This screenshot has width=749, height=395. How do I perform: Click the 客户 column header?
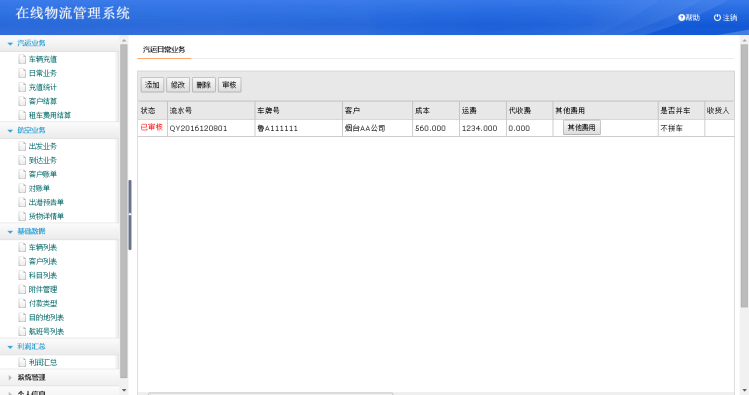377,110
